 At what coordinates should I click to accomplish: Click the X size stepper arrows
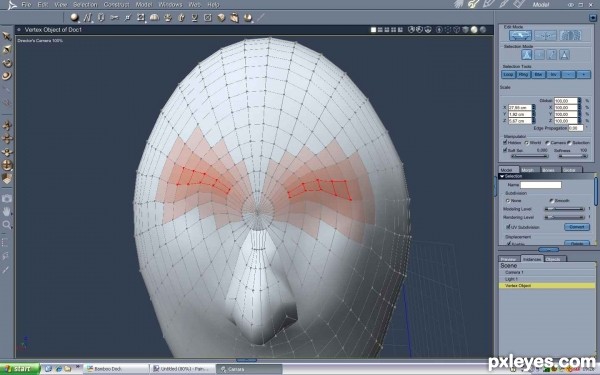(533, 108)
